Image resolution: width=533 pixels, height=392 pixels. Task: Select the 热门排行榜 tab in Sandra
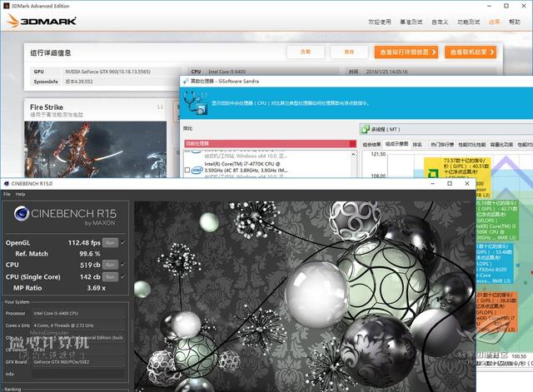tap(442, 144)
